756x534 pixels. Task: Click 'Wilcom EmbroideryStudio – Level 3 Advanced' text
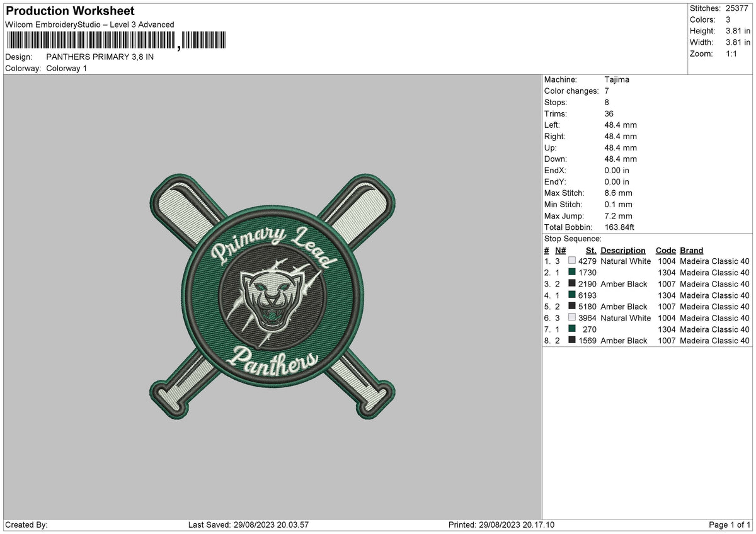(x=89, y=25)
